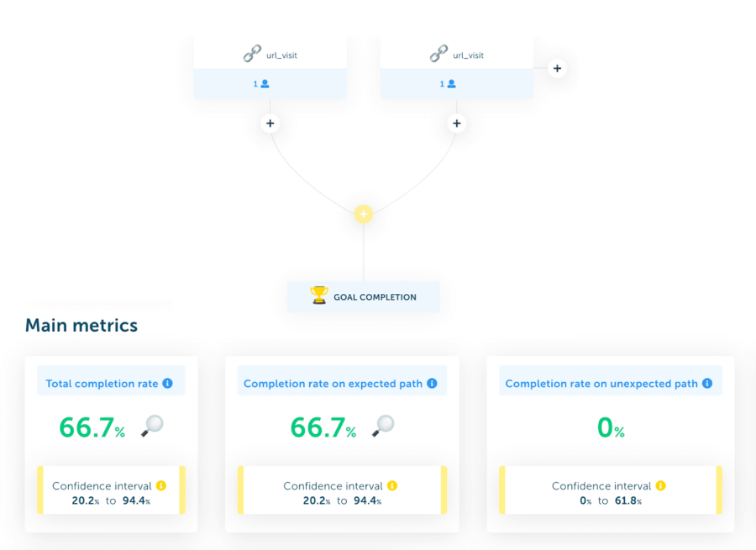Click magnifier in expected path card

pos(383,426)
